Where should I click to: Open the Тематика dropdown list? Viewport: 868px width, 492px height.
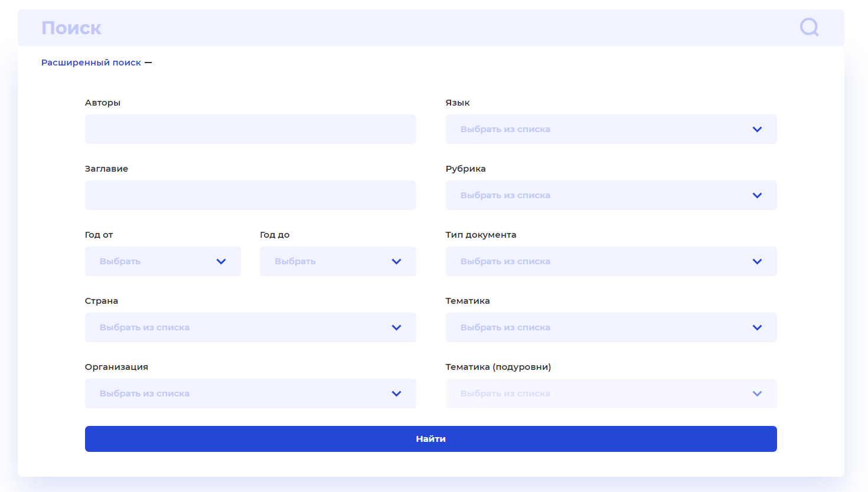(611, 327)
